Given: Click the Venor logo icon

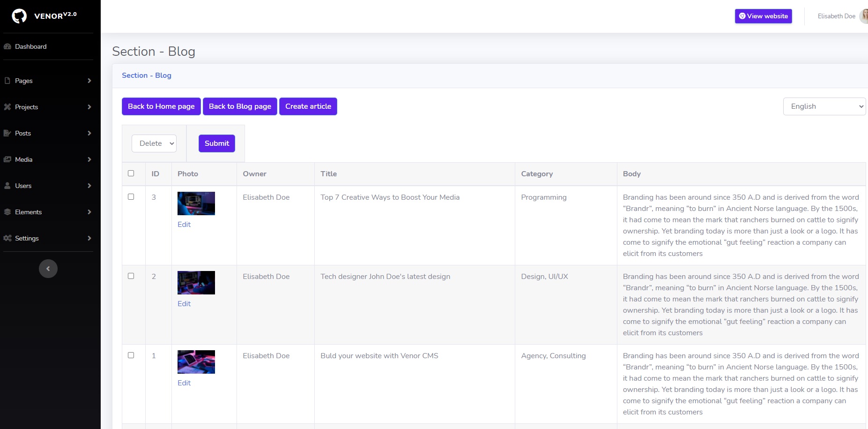Looking at the screenshot, I should click(x=19, y=16).
